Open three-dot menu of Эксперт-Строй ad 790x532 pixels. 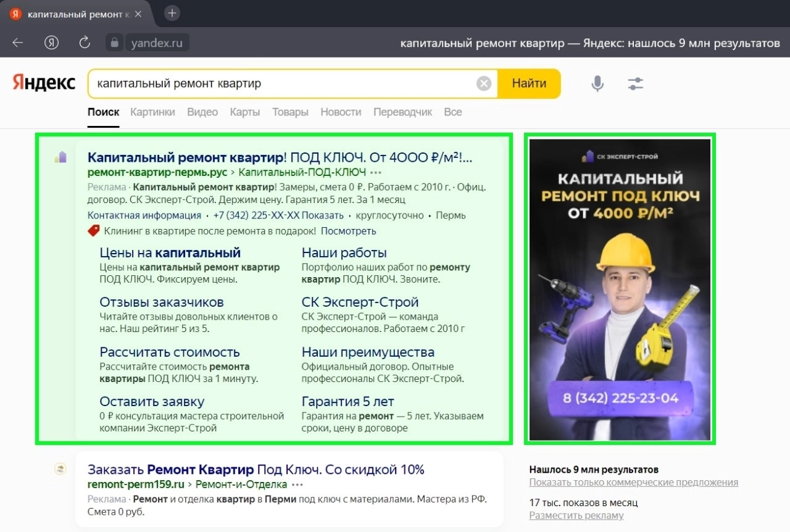[376, 173]
